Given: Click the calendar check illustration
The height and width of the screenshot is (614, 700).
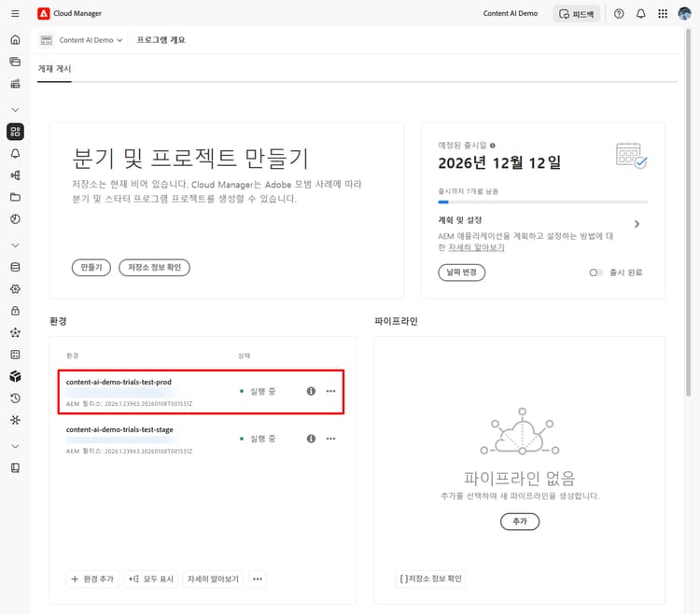Looking at the screenshot, I should (x=631, y=155).
